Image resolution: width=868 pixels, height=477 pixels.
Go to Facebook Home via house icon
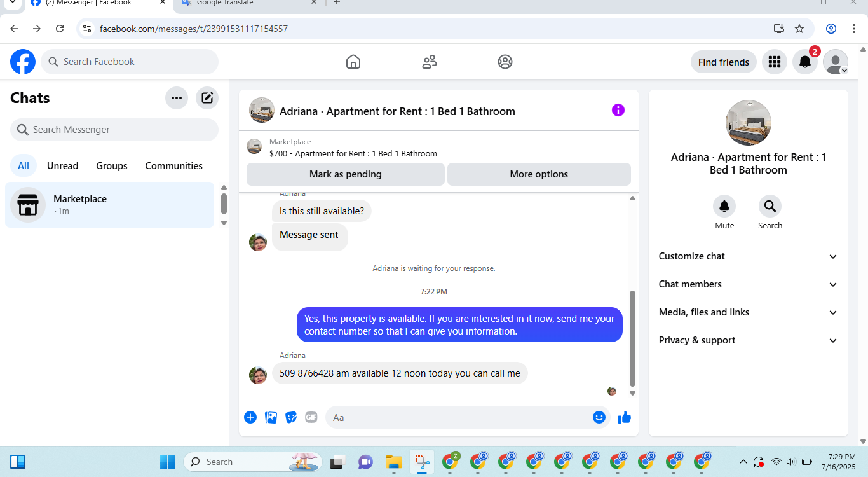click(x=353, y=62)
